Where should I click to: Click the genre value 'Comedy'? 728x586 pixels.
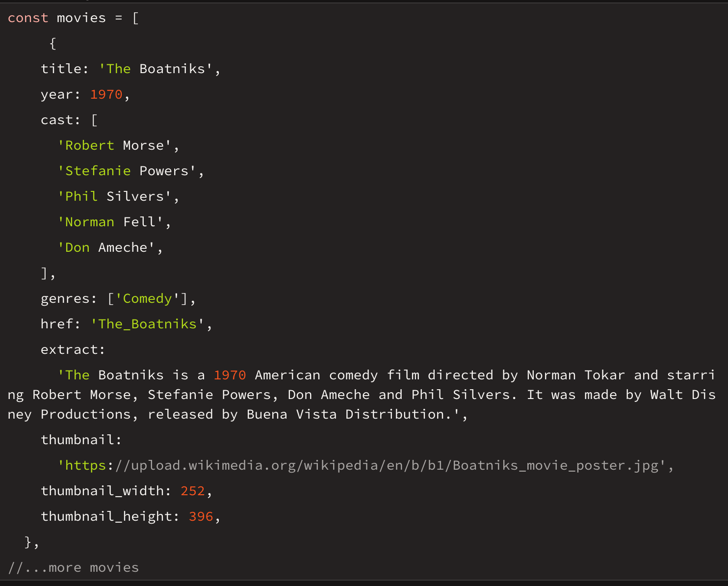click(x=147, y=298)
